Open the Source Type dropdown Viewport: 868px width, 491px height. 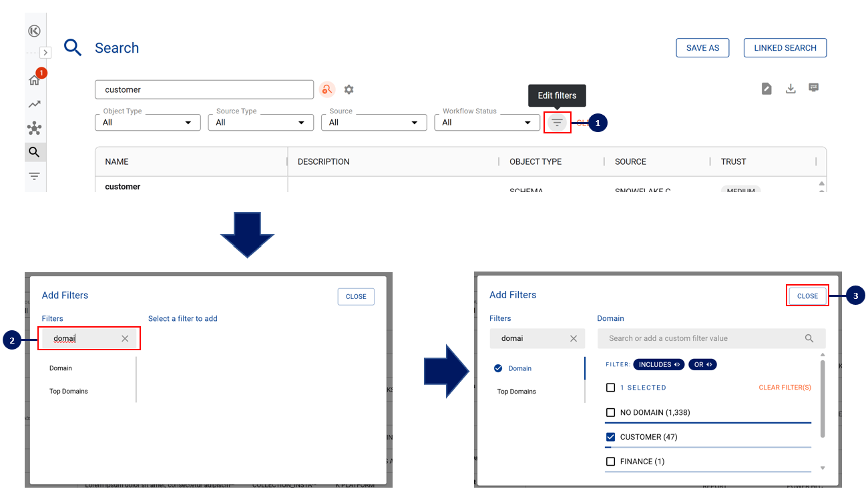click(260, 122)
